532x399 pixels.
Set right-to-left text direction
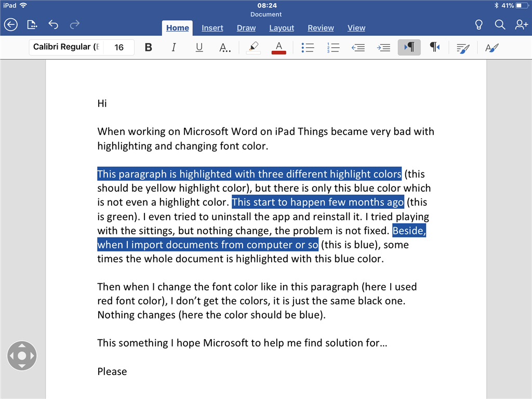point(435,47)
